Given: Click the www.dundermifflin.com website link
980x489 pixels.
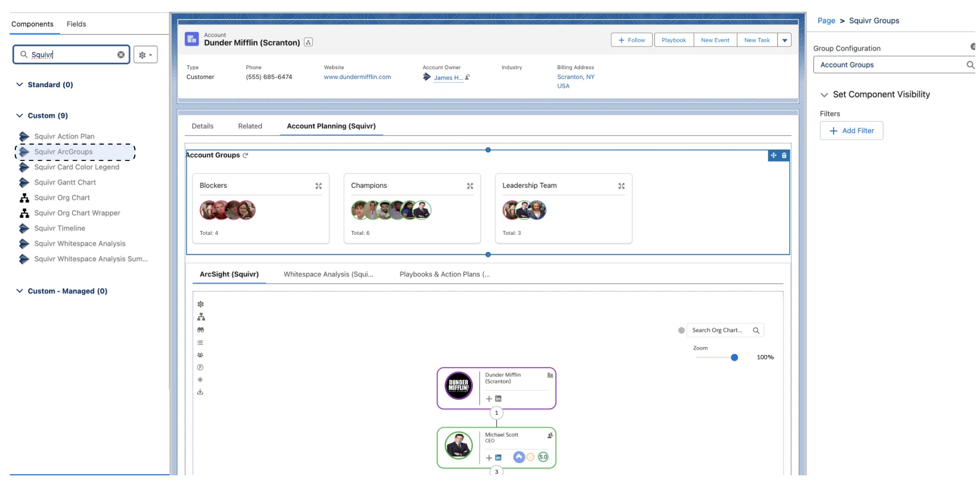Looking at the screenshot, I should tap(357, 76).
